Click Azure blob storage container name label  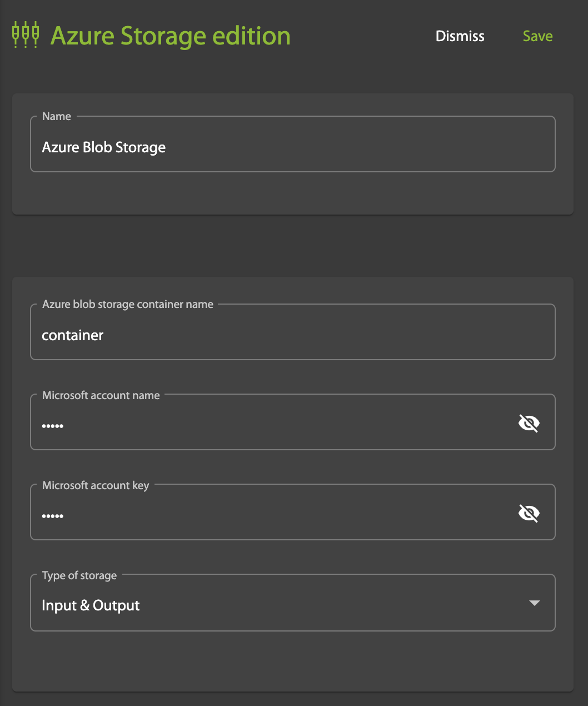[x=128, y=304]
